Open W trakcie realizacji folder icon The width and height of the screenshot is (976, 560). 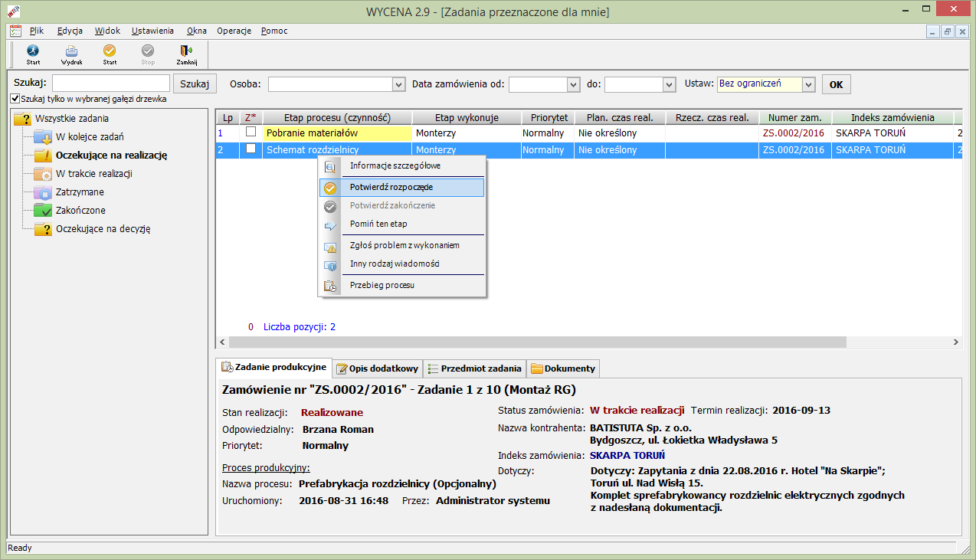pos(42,174)
